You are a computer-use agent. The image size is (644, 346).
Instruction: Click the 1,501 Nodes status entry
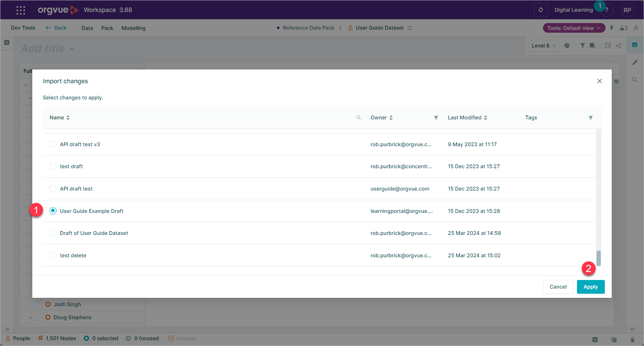[57, 338]
